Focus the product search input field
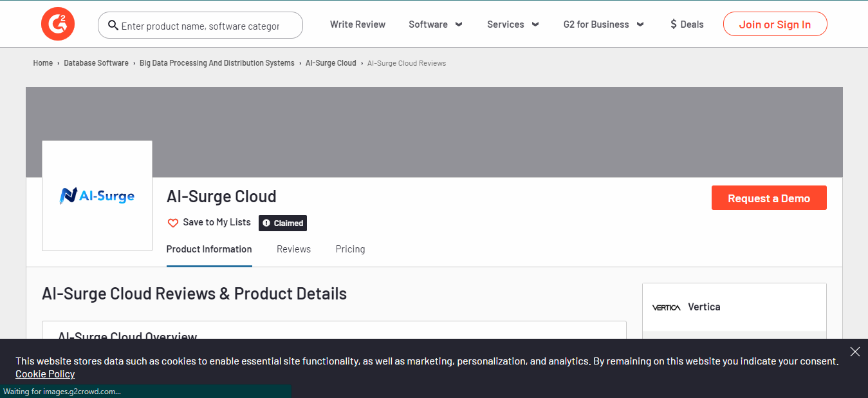This screenshot has width=868, height=398. (200, 25)
